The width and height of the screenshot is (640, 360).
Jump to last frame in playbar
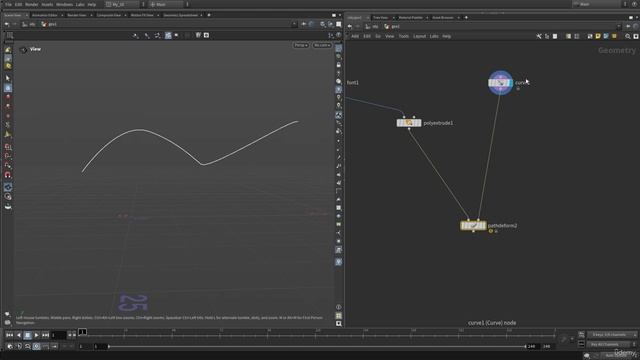pyautogui.click(x=45, y=335)
